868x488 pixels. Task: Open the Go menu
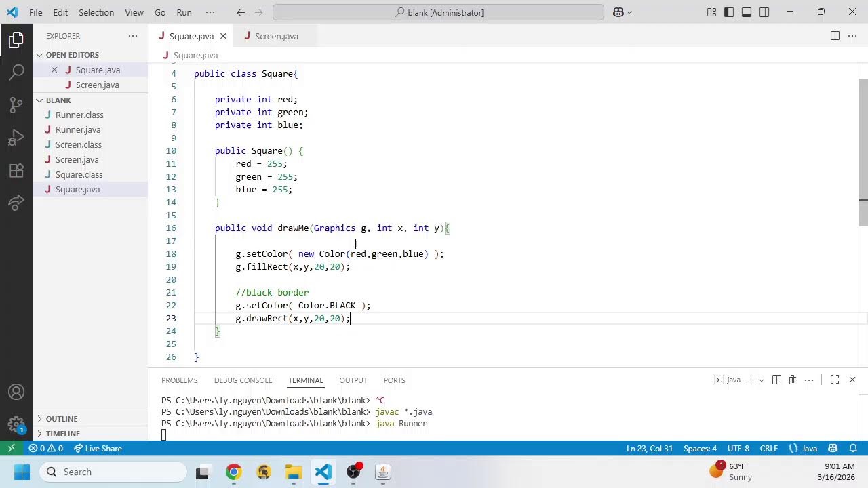click(x=160, y=12)
